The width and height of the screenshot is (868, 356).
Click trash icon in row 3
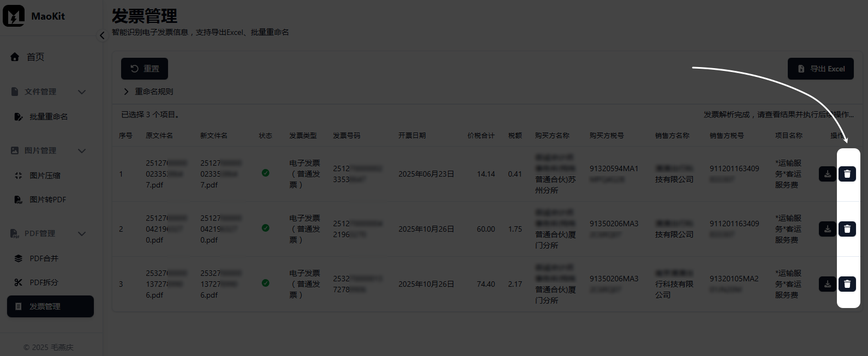847,284
